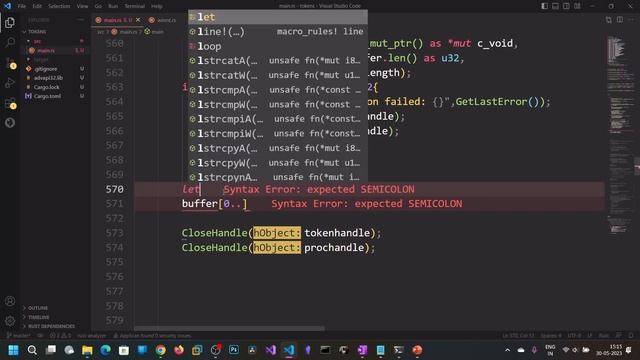Toggle primary sidebar layout icon in title bar
This screenshot has width=640, height=360.
point(544,6)
